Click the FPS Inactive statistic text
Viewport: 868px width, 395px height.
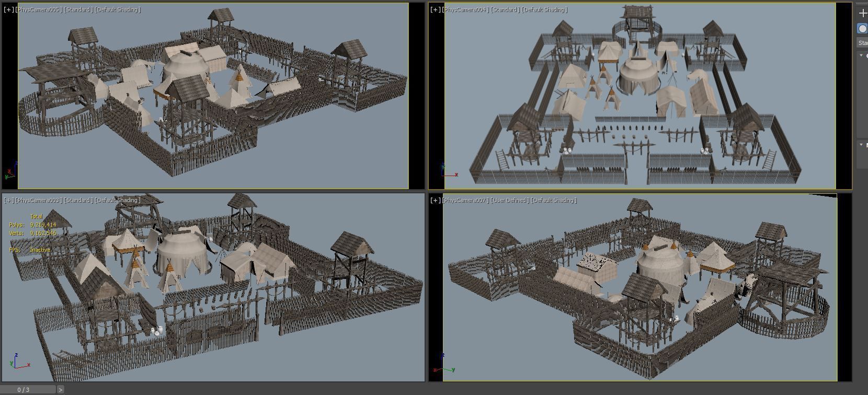[x=30, y=250]
